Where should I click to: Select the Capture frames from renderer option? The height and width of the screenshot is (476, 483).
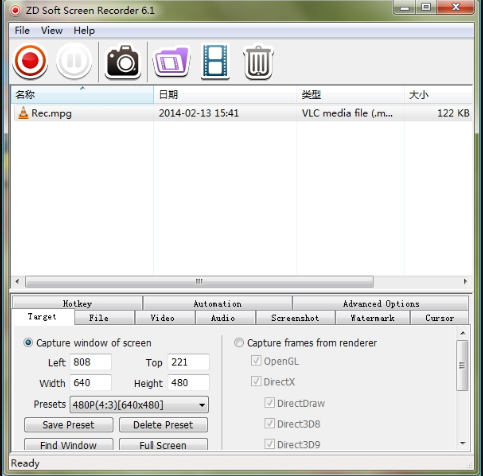click(239, 342)
